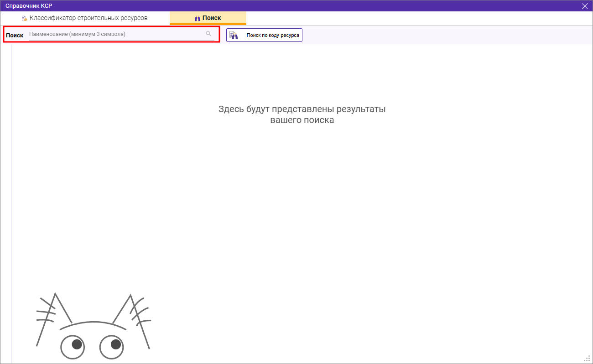This screenshot has height=364, width=593.
Task: Click the curved top of the cat's head
Action: (91, 323)
